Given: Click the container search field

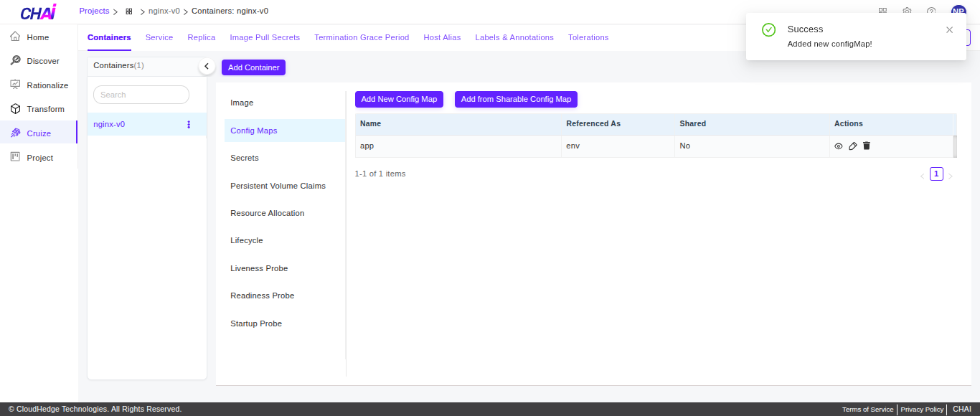Looking at the screenshot, I should tap(141, 95).
